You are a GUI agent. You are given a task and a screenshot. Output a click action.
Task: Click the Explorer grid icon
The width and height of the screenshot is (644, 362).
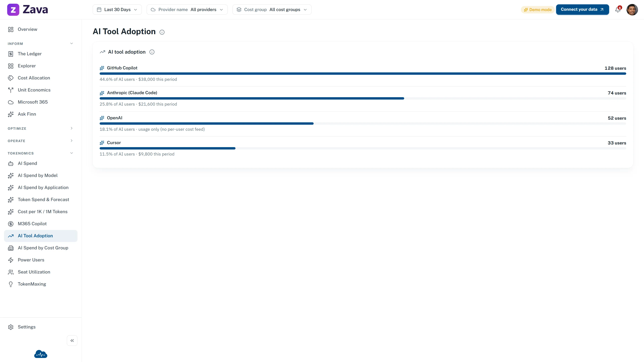(x=11, y=66)
